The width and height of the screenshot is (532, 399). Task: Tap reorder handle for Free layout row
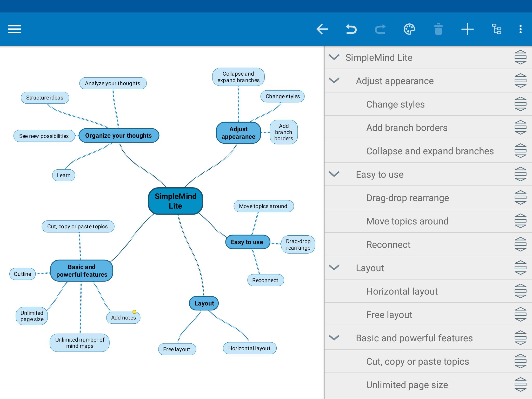point(520,315)
